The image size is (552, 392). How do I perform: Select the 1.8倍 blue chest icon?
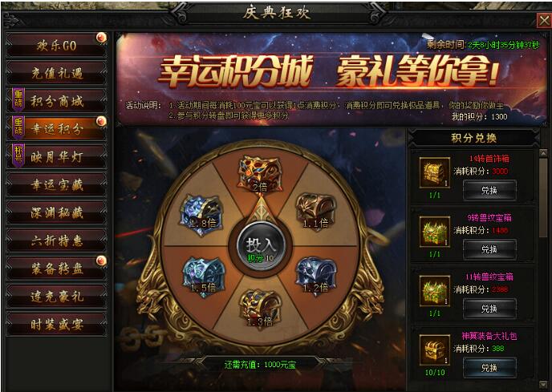201,212
